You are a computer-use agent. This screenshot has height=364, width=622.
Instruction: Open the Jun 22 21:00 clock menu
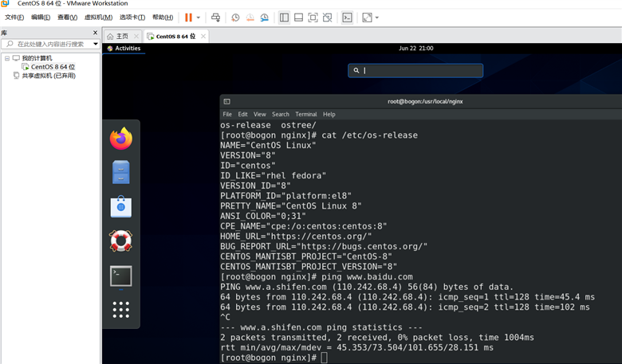click(x=415, y=49)
